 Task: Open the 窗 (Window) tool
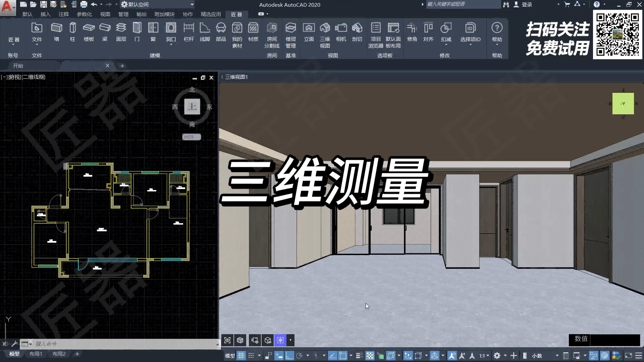pos(153,32)
